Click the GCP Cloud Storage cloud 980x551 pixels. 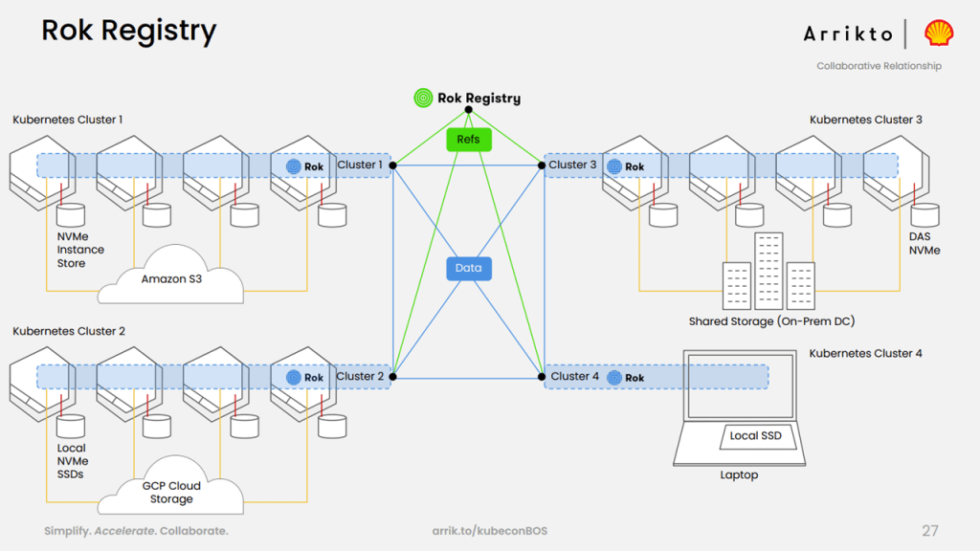[170, 487]
